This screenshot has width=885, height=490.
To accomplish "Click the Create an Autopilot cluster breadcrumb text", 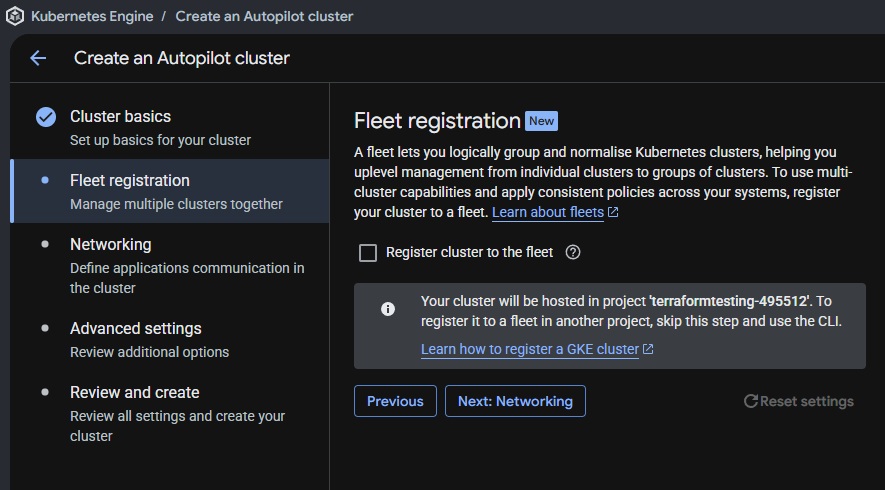I will tap(264, 16).
